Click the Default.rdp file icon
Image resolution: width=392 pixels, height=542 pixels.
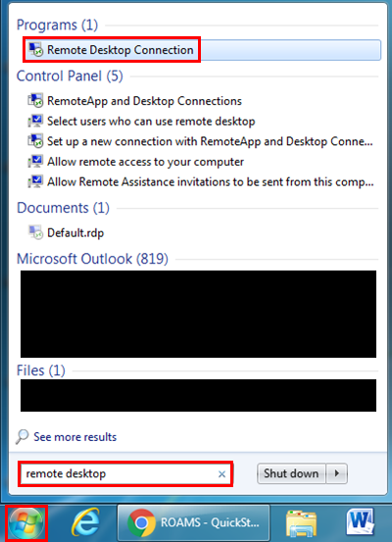35,232
